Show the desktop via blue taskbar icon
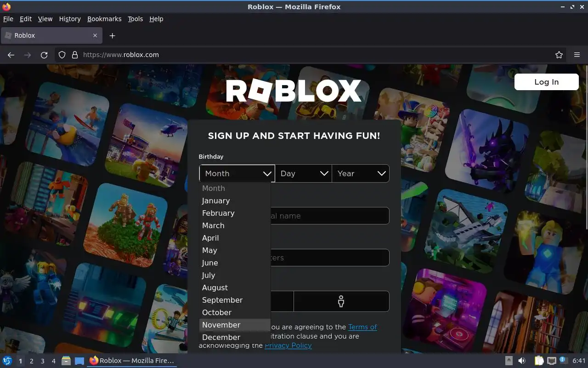The width and height of the screenshot is (588, 368). 79,361
